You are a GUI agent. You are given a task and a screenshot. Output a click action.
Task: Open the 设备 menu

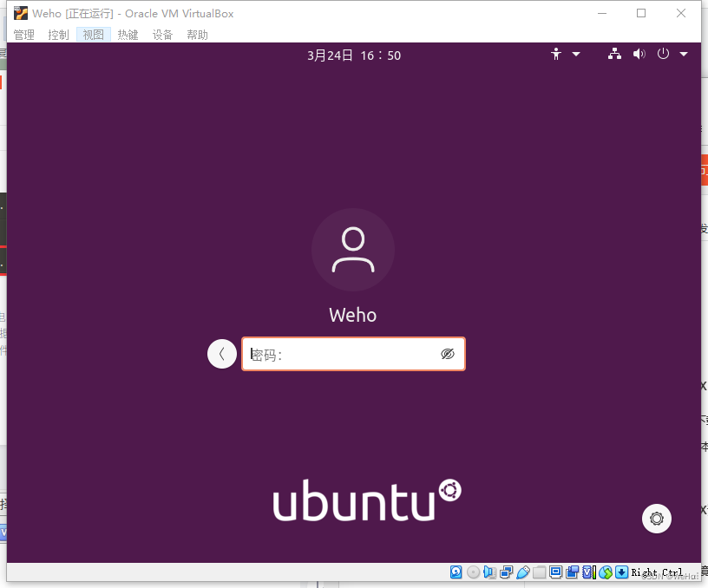click(x=162, y=35)
